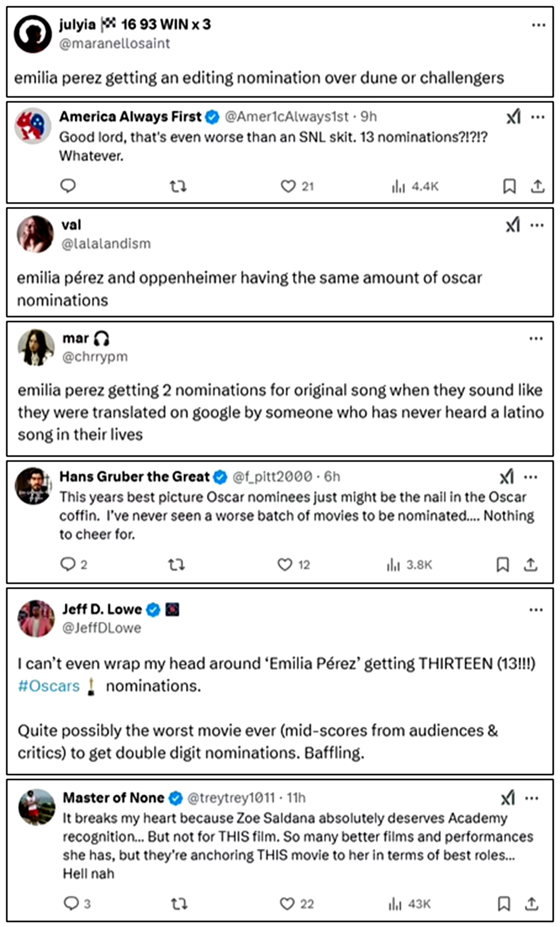
Task: Like the Hans Gruber the Great tweet
Action: pos(285,565)
